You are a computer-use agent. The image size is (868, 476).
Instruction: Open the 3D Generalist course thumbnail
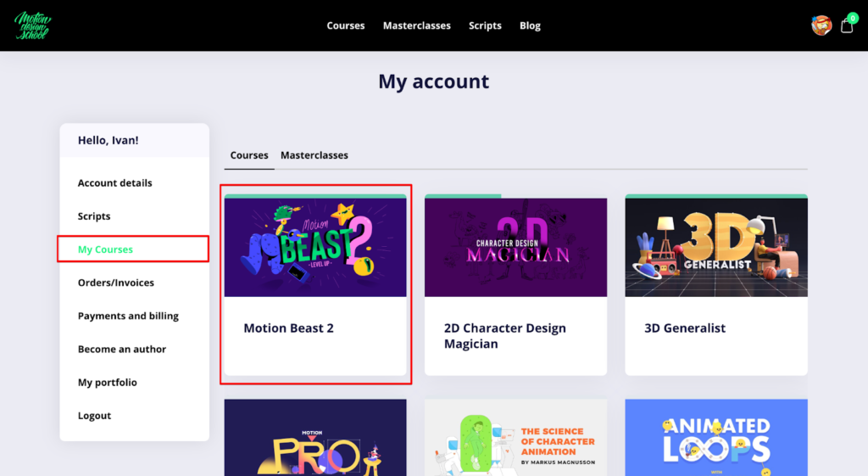(716, 247)
